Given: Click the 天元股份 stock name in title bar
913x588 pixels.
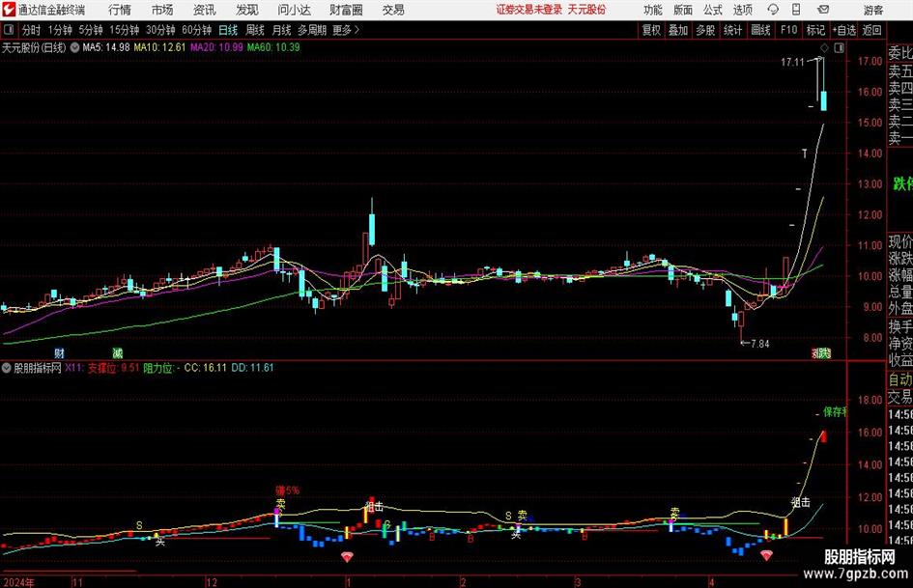Looking at the screenshot, I should 587,10.
